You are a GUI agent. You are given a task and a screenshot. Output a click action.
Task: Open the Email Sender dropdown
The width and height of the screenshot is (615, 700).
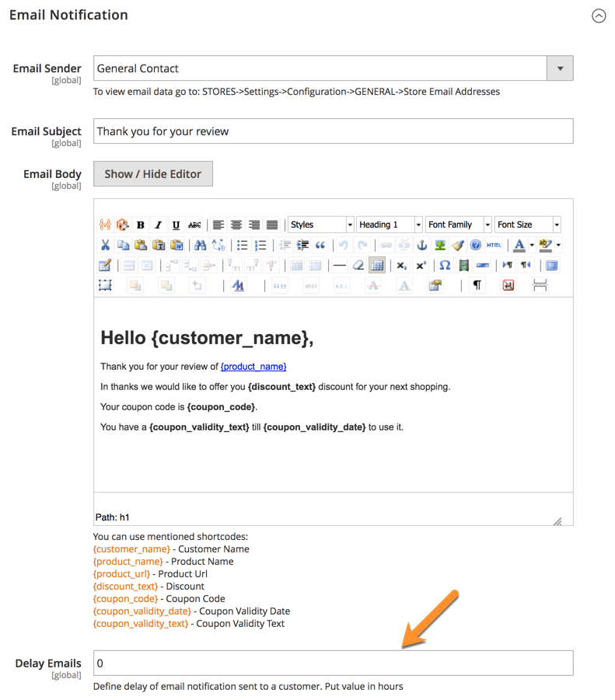pos(560,68)
